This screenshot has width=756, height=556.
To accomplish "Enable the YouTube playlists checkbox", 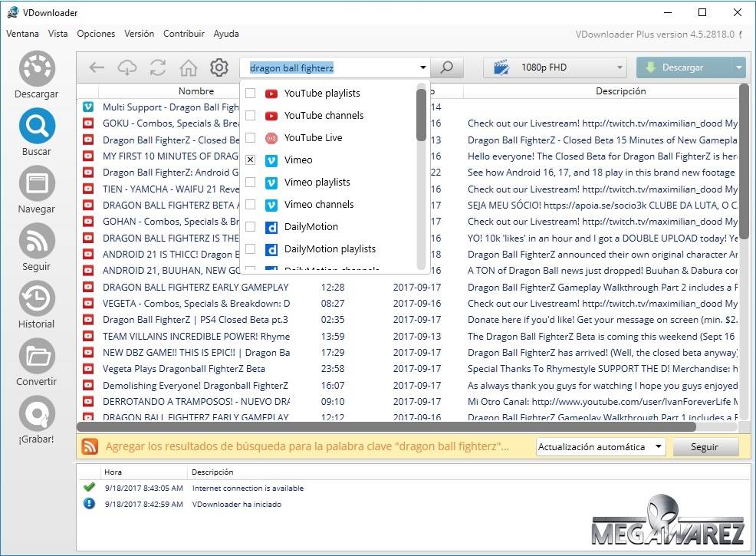I will coord(250,93).
